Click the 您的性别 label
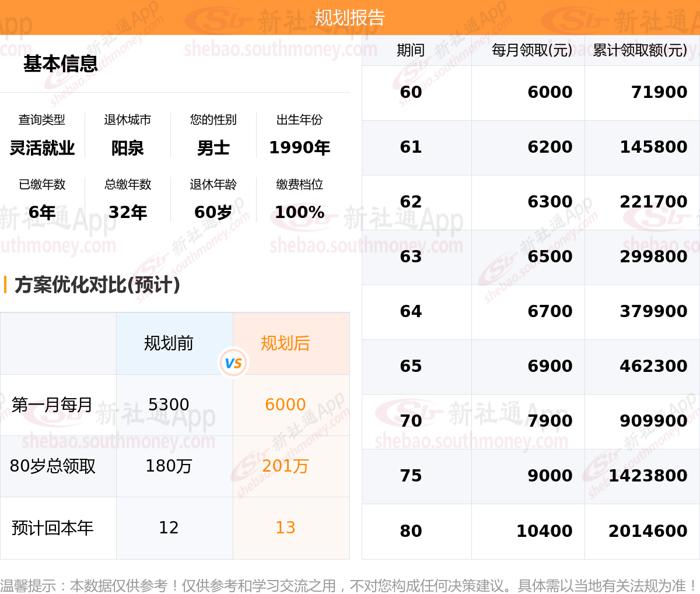Screen dimensions: 700x594 tap(213, 119)
